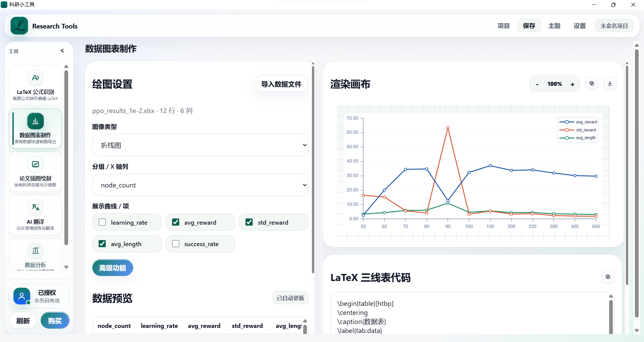Click 保存 in the top bar
Screen dimensions: 644x342
(529, 26)
